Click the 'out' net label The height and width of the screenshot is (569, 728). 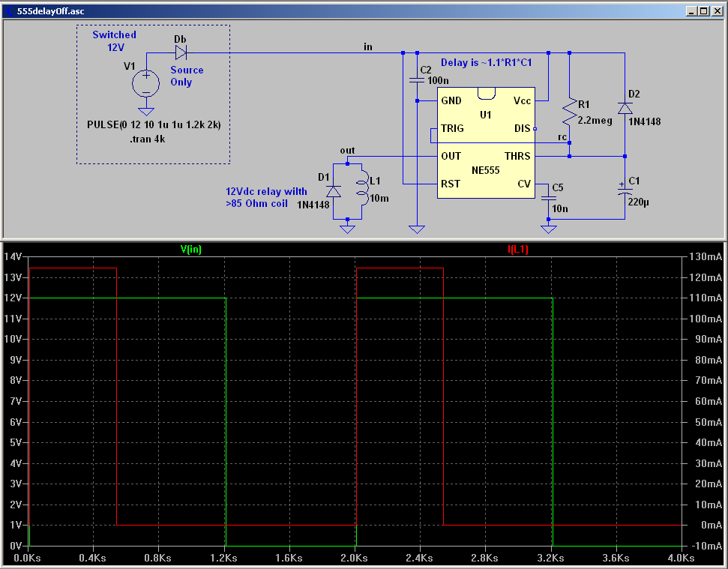point(347,151)
